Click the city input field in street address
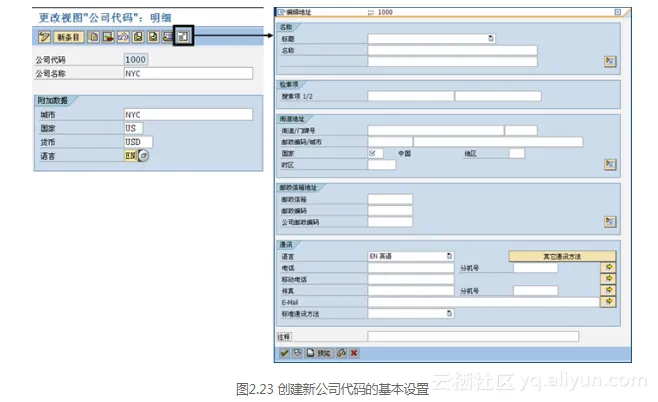 pyautogui.click(x=498, y=142)
